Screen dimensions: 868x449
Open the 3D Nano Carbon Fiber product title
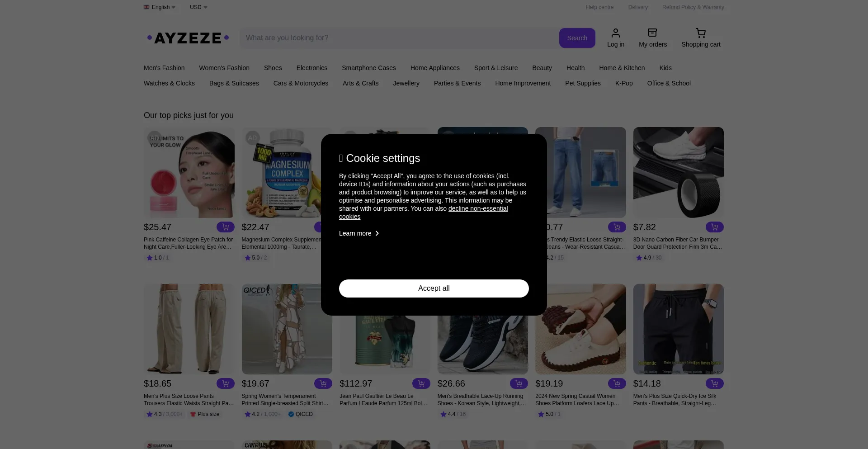[678, 243]
